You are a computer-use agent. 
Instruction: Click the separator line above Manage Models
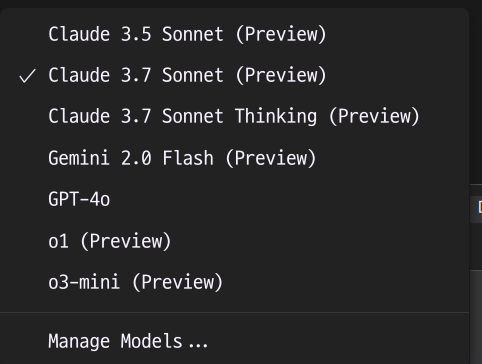(234, 312)
